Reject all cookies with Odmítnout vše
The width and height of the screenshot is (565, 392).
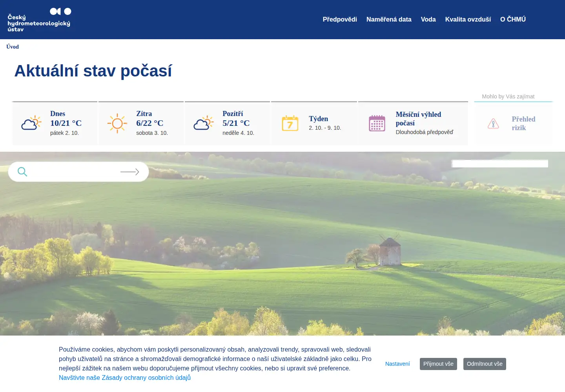(485, 364)
